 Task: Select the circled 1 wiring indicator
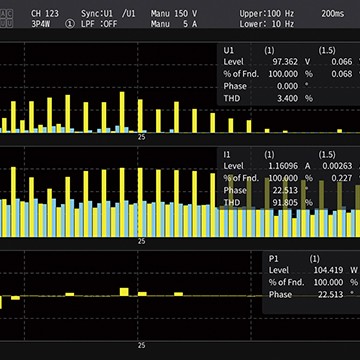70,24
